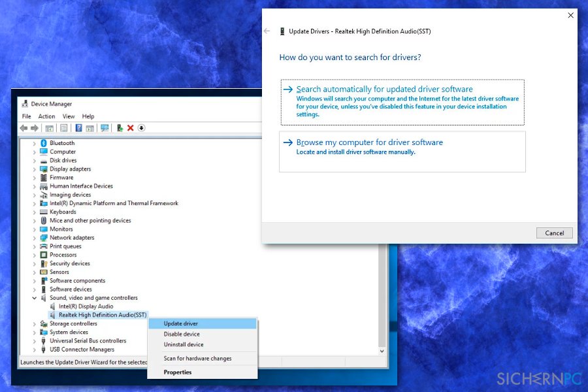This screenshot has width=588, height=392.
Task: Click the Software components category icon
Action: [x=44, y=280]
